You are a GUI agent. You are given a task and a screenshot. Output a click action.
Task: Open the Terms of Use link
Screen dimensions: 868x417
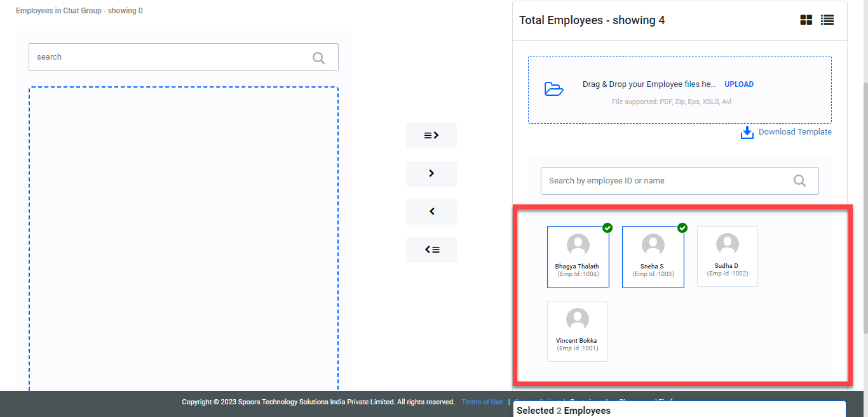tap(482, 402)
